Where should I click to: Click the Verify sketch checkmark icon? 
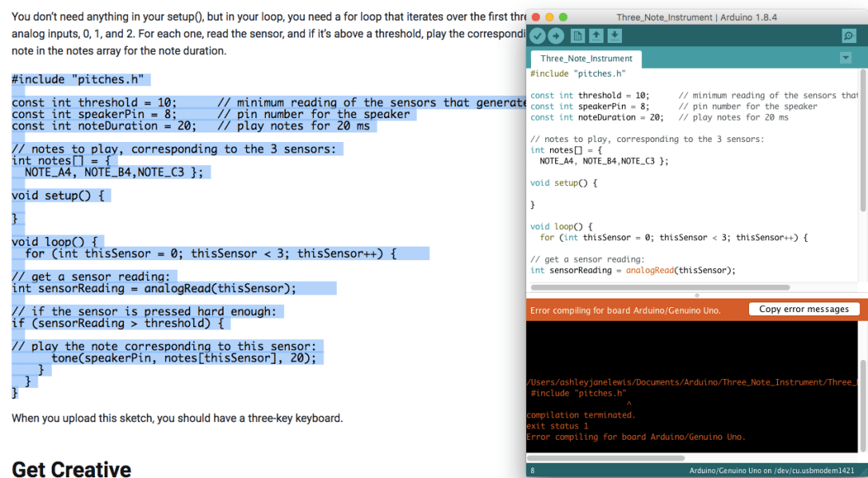coord(537,36)
